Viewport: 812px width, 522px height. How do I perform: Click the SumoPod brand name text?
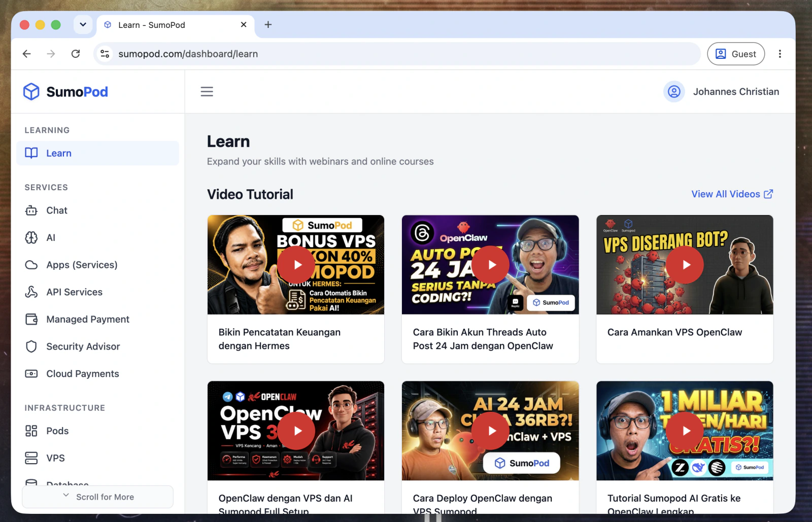[x=77, y=92]
